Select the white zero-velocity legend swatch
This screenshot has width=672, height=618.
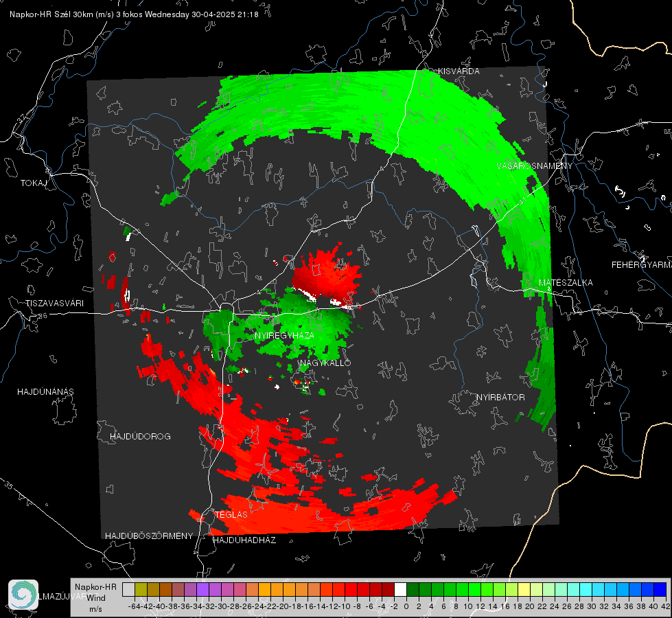pyautogui.click(x=400, y=590)
